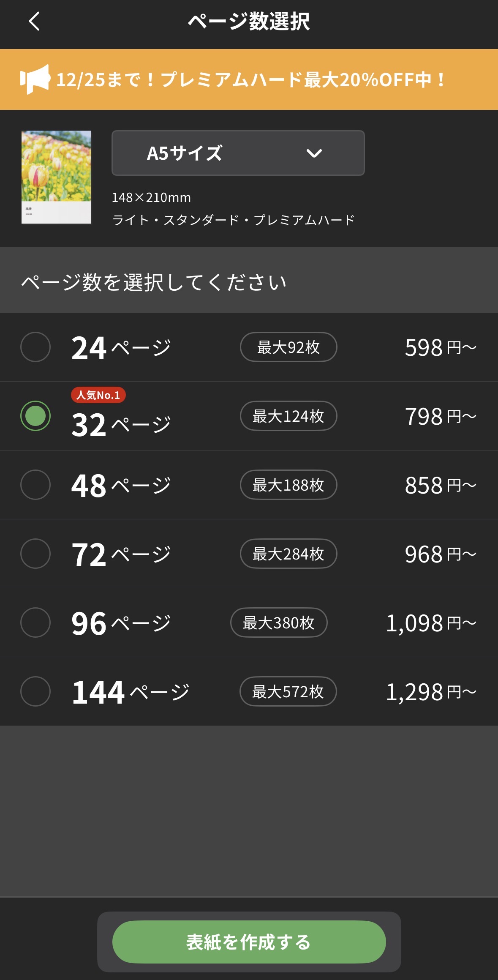
Task: Tap the tulip photo book cover thumbnail
Action: [56, 177]
